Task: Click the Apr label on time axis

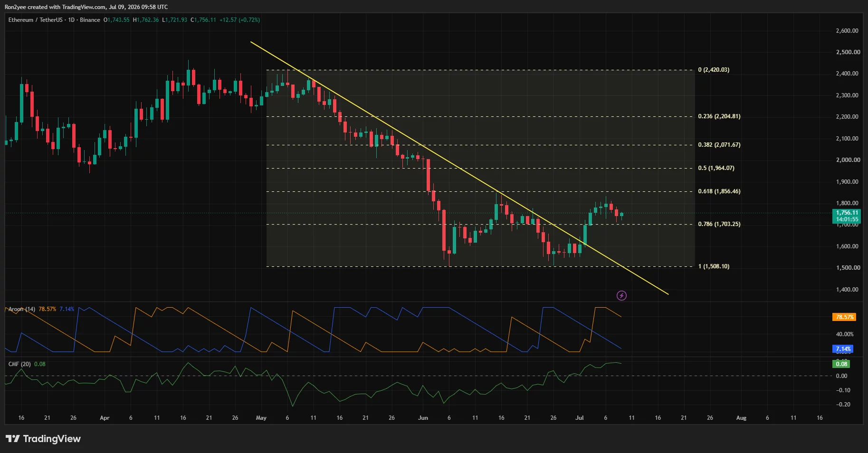Action: click(105, 418)
